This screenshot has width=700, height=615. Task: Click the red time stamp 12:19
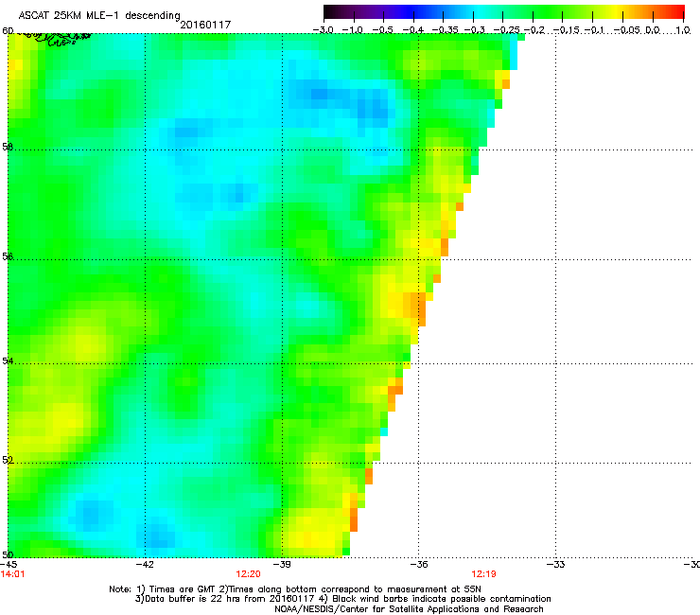tap(483, 574)
